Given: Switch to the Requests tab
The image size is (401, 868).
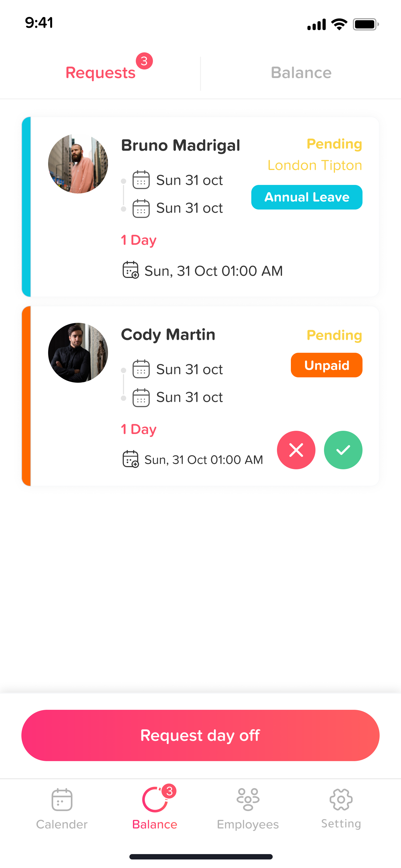Looking at the screenshot, I should [101, 73].
